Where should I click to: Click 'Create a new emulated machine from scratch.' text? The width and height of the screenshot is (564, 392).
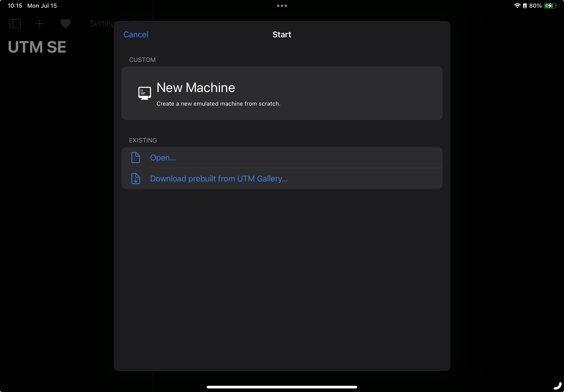218,104
